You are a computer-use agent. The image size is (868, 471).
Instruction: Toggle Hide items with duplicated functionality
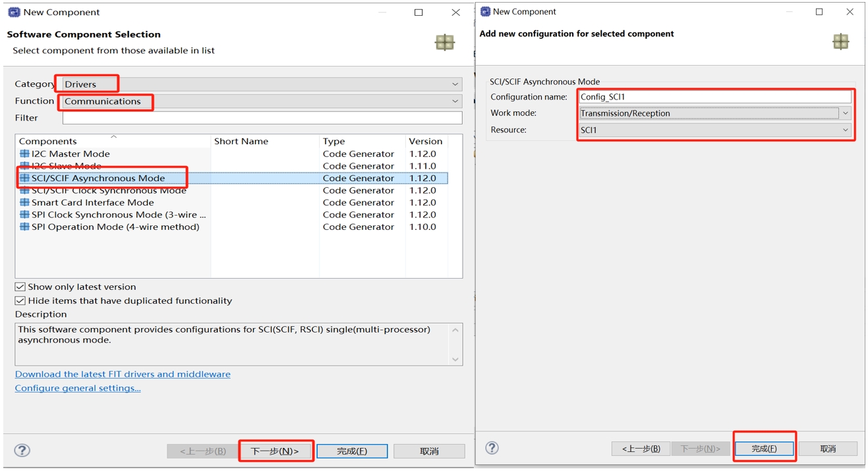(20, 300)
